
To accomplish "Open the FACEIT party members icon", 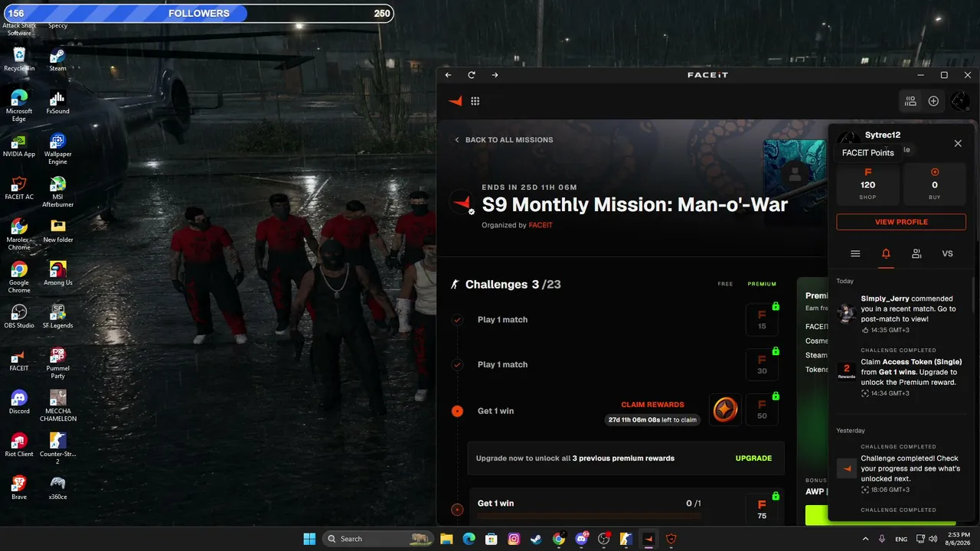I will point(910,101).
